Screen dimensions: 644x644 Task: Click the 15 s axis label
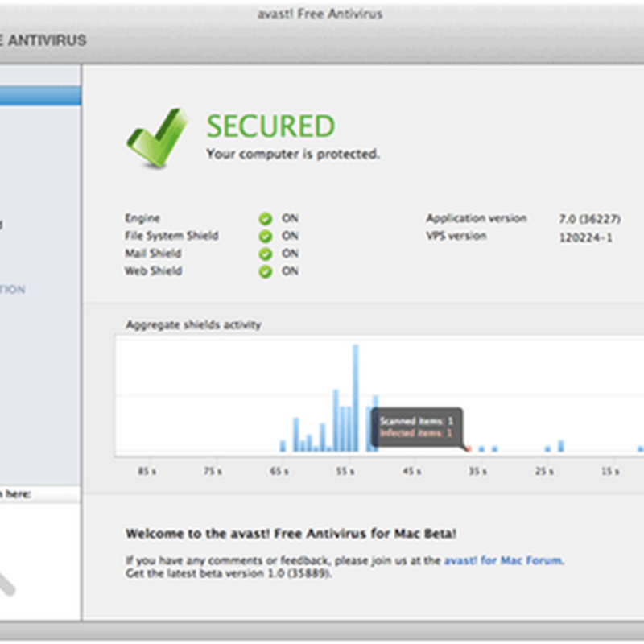pos(610,471)
